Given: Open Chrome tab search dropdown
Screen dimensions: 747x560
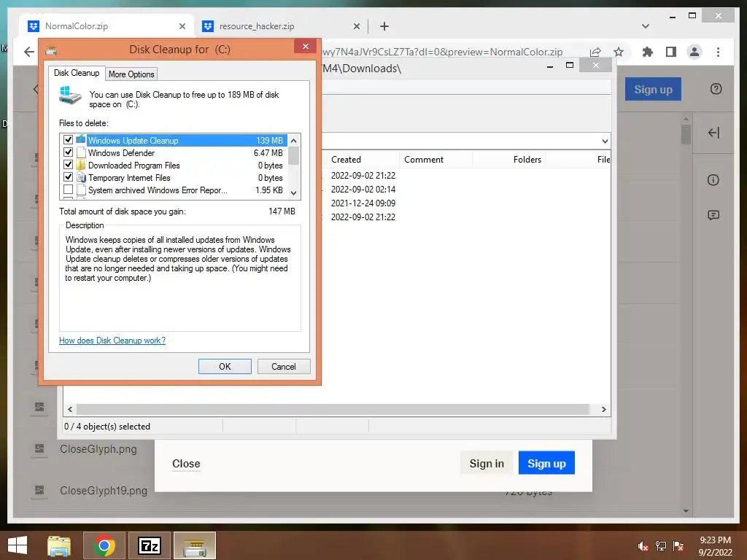Looking at the screenshot, I should [x=646, y=26].
